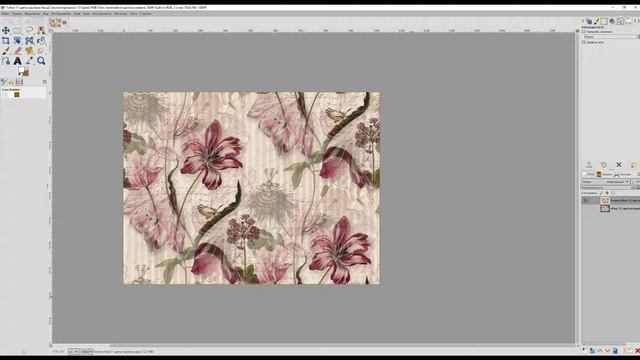Adjust the layer opacity slider
The height and width of the screenshot is (360, 640).
click(x=610, y=188)
